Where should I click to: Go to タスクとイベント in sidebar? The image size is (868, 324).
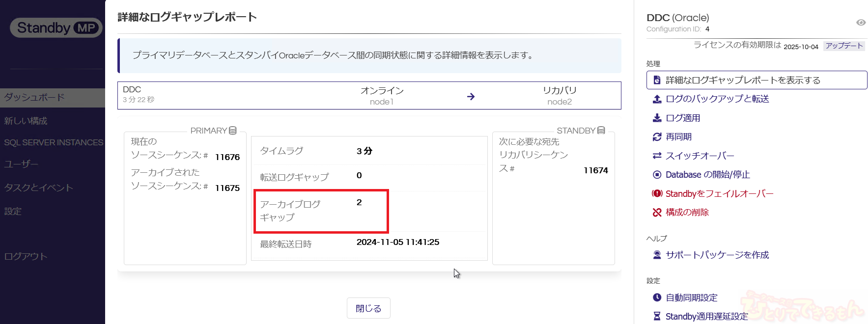point(38,188)
